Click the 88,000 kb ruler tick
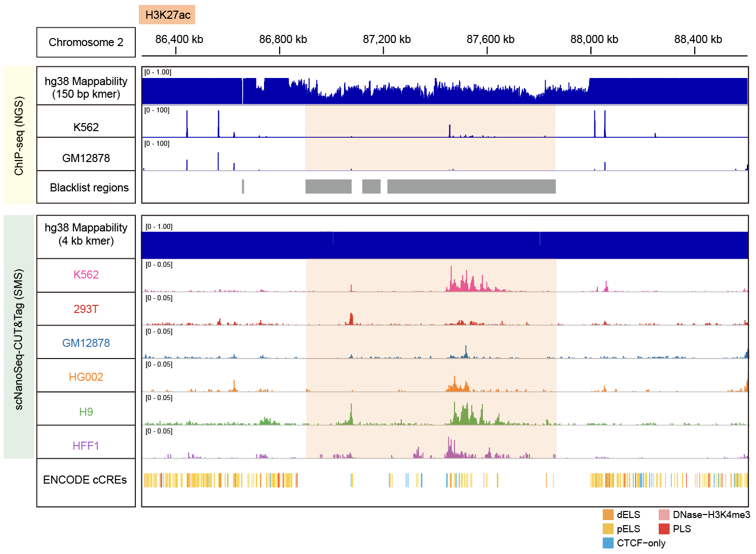 (x=591, y=50)
